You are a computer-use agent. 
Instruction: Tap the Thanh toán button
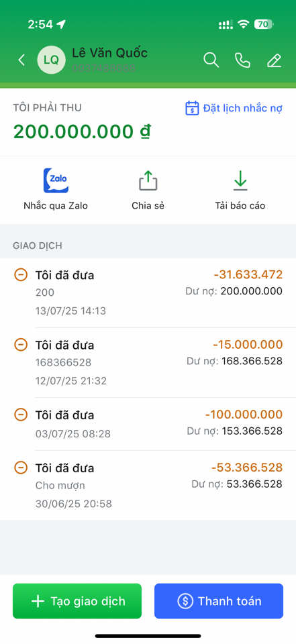[x=219, y=601]
